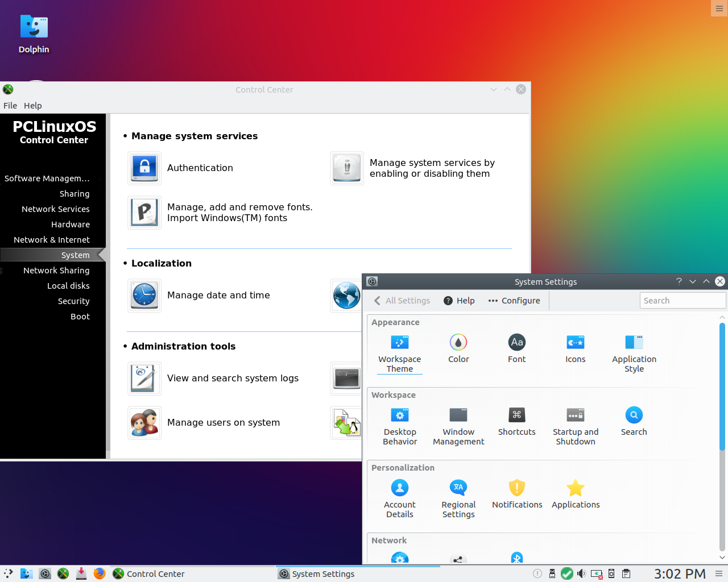Switch to the Network & Internet category
The height and width of the screenshot is (582, 728).
click(x=51, y=240)
